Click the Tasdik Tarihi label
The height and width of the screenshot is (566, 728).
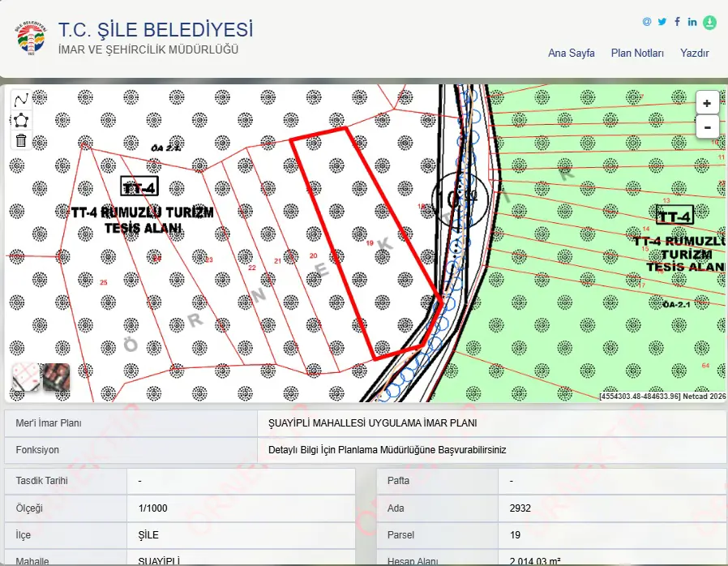[x=42, y=481]
